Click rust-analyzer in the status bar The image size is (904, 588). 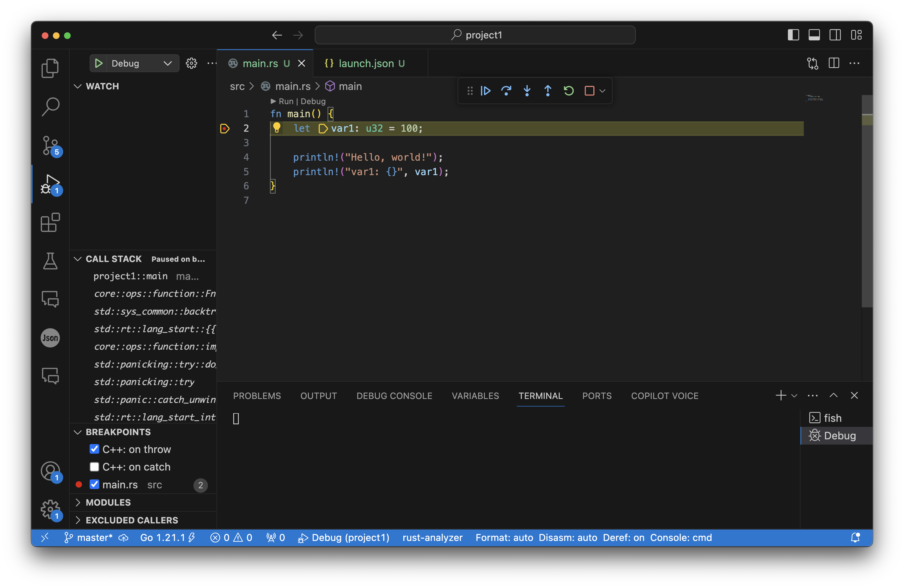pyautogui.click(x=432, y=538)
